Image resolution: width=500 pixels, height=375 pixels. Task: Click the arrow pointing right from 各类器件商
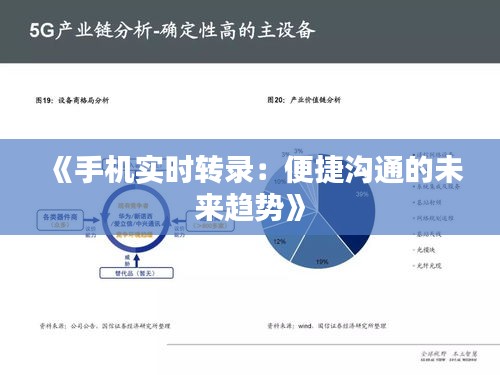click(x=92, y=220)
